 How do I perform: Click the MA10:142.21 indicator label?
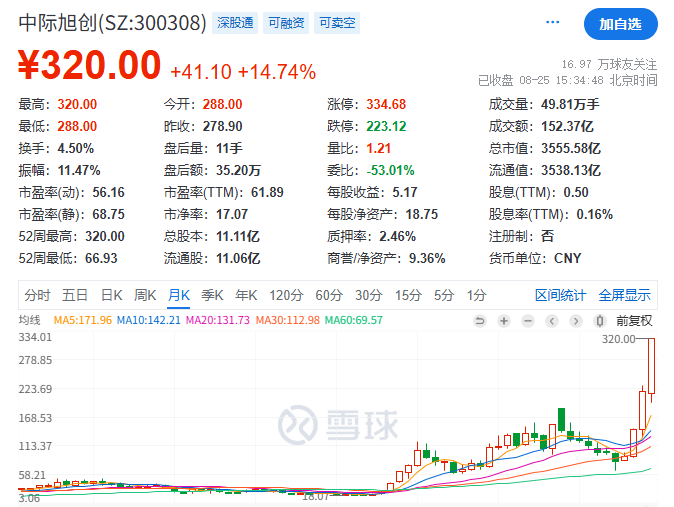149,320
